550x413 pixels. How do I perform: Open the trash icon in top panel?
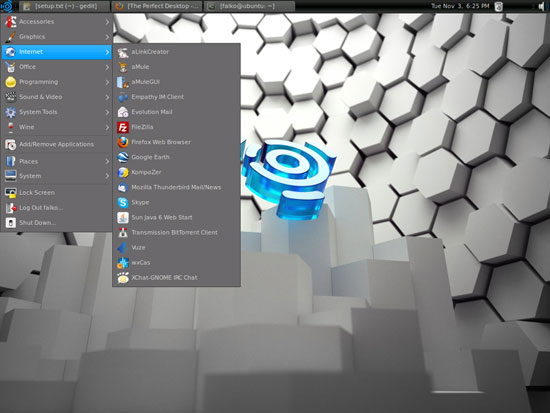pyautogui.click(x=498, y=6)
